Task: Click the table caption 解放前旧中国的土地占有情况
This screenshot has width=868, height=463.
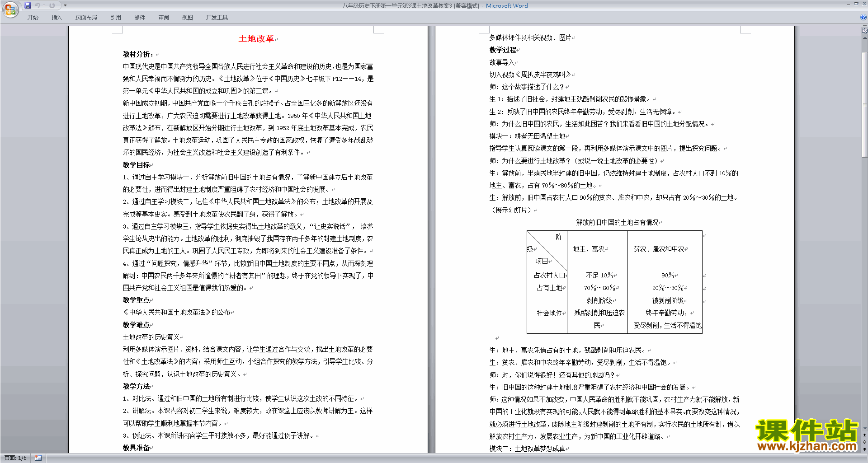Action: [x=618, y=222]
